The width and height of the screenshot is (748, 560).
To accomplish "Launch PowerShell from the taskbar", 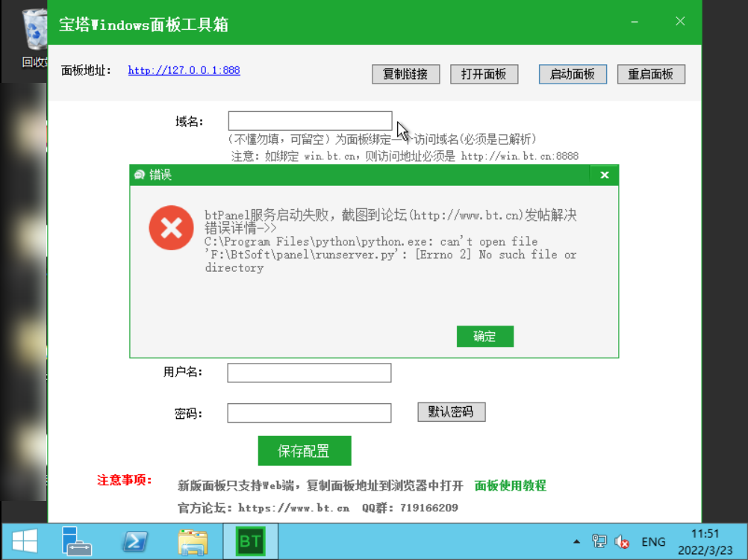I will tap(135, 541).
